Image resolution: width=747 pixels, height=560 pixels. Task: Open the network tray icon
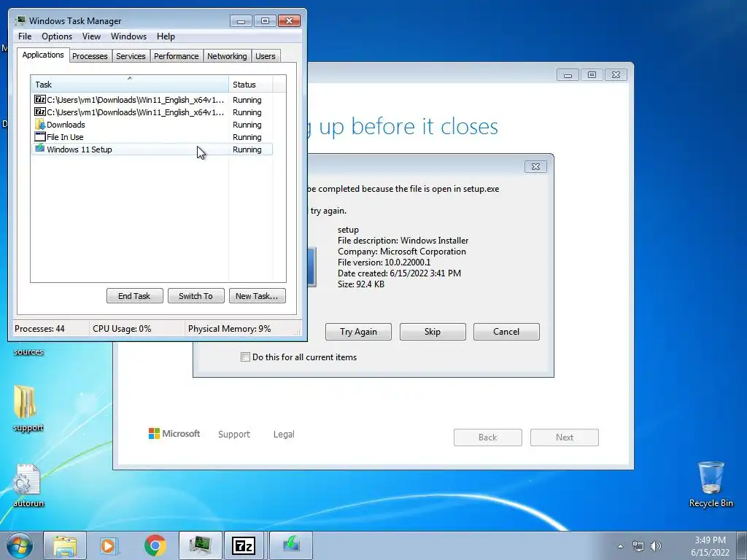(638, 546)
